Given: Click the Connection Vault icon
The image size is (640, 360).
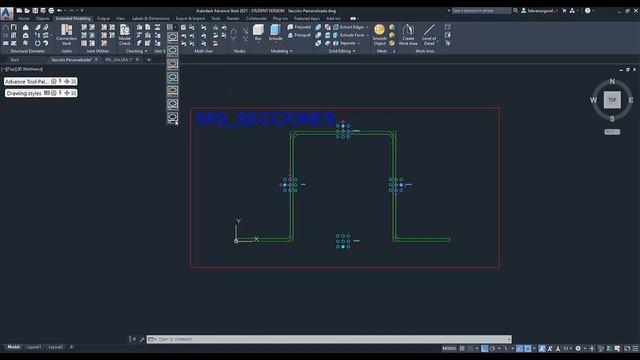Looking at the screenshot, I should (x=67, y=34).
